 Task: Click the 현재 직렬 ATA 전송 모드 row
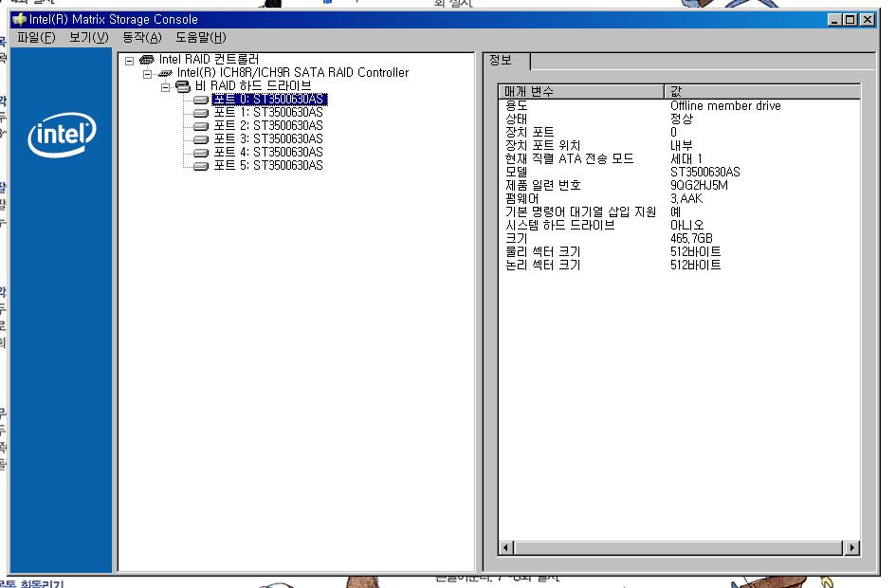tap(679, 158)
